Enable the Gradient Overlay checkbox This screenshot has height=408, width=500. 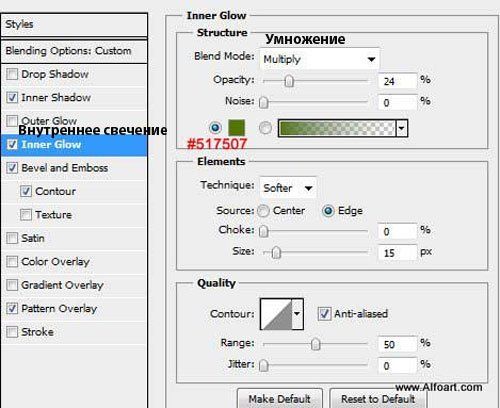tap(12, 285)
